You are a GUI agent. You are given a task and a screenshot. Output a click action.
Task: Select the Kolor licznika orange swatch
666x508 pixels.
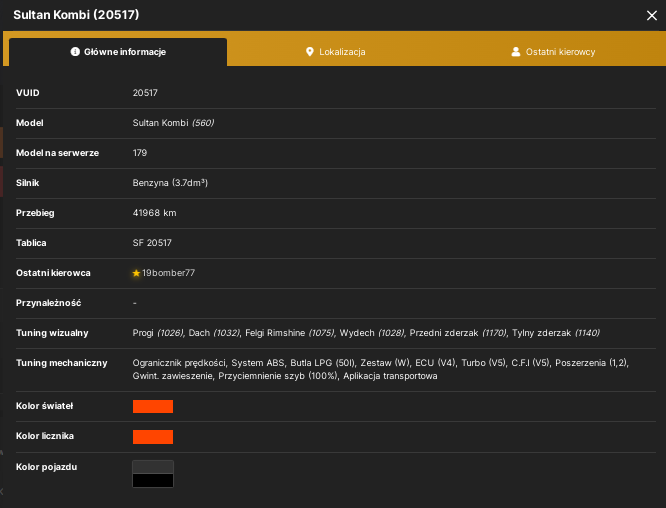tap(153, 437)
